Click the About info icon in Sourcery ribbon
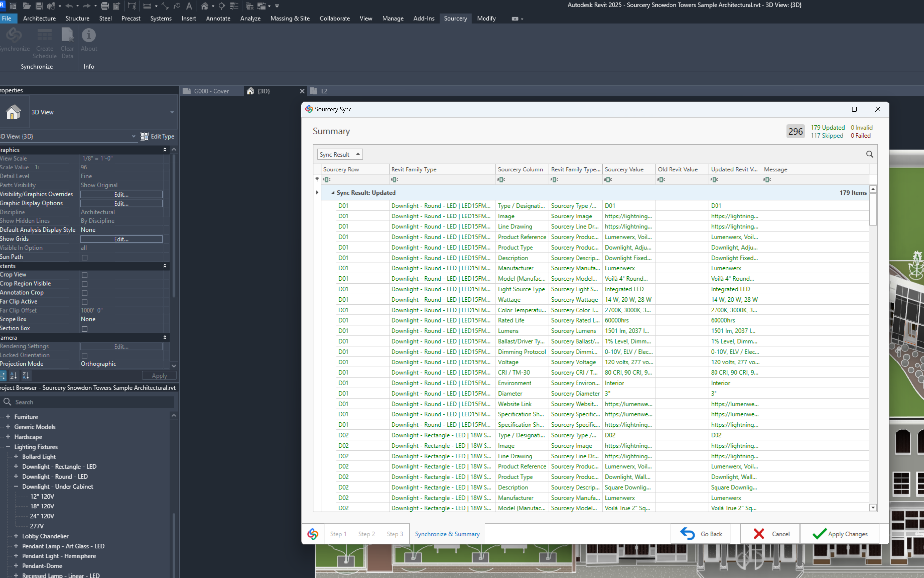Viewport: 924px width, 578px height. 89,35
